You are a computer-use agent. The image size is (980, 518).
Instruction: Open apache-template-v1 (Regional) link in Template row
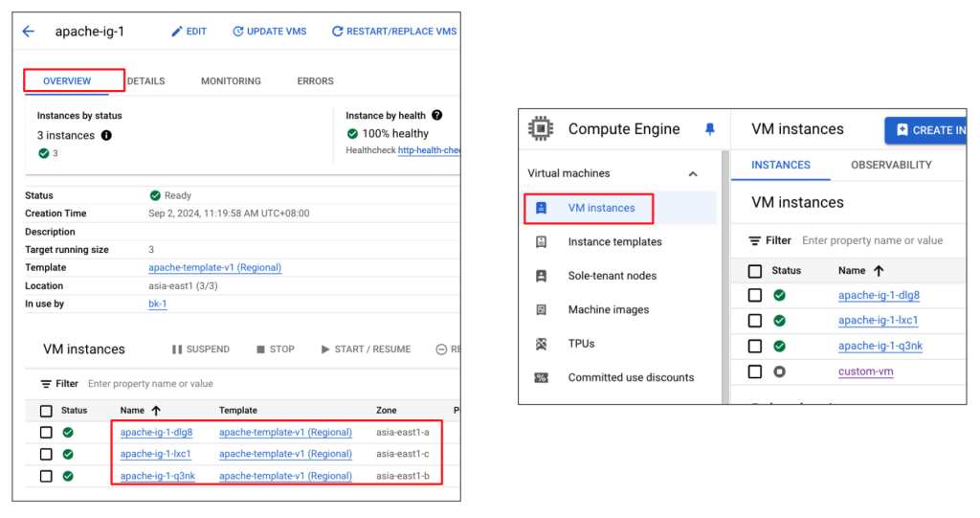[215, 268]
